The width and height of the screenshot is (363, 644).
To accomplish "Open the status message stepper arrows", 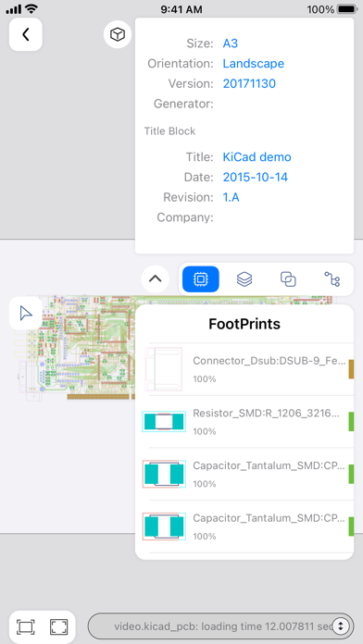I will click(341, 626).
